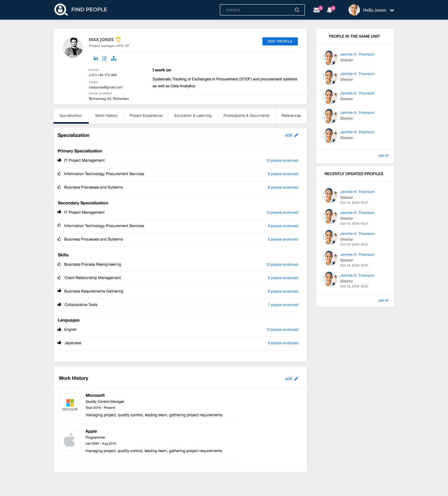Open 9 people endorsed for Japanese
Image resolution: width=448 pixels, height=496 pixels.
[283, 343]
